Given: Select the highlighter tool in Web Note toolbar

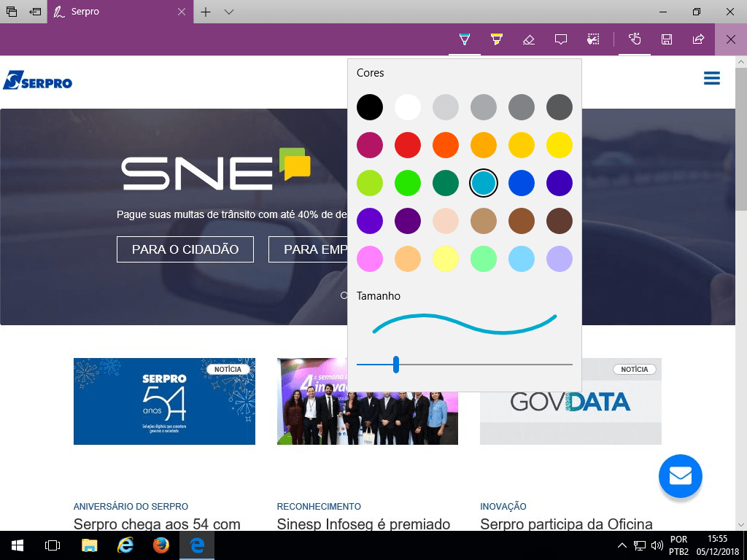Looking at the screenshot, I should pyautogui.click(x=497, y=39).
